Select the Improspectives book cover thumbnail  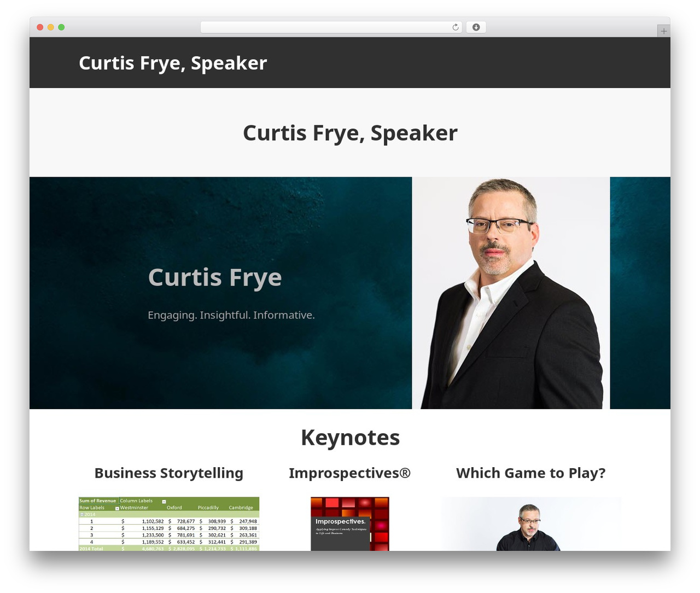(350, 524)
